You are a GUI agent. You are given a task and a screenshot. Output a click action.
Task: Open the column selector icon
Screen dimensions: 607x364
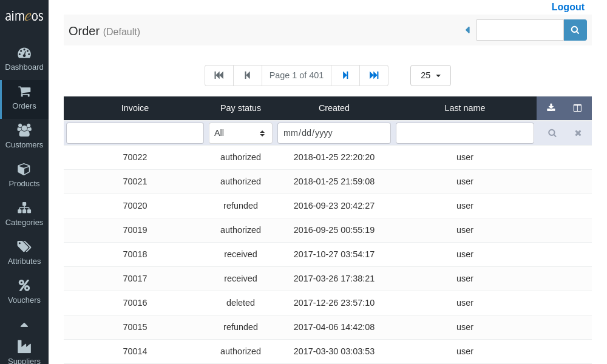coord(577,108)
